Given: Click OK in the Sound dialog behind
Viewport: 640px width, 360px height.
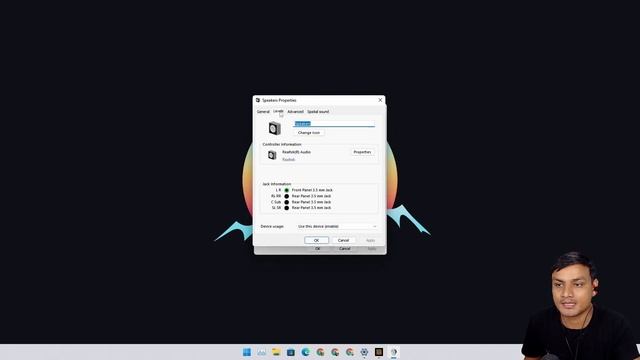Looking at the screenshot, I should pos(318,249).
